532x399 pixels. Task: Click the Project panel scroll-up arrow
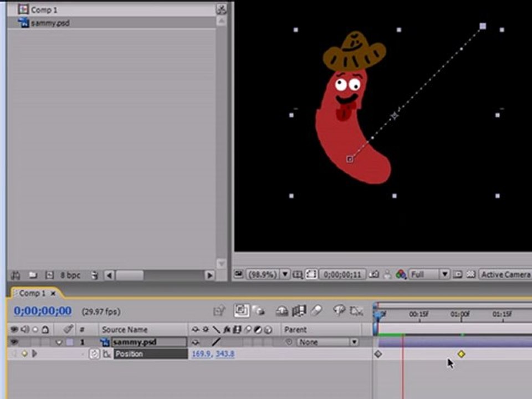point(221,22)
